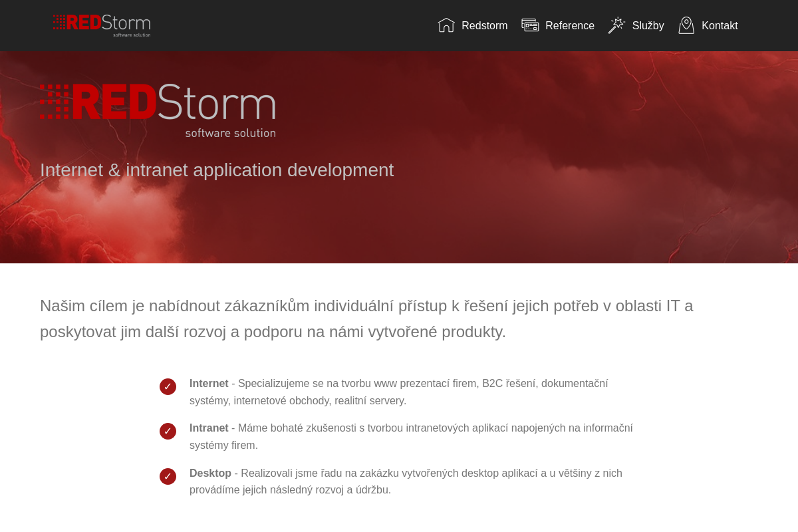This screenshot has width=798, height=532.
Task: Click the 'software solution' tagline in the banner
Action: (x=230, y=133)
